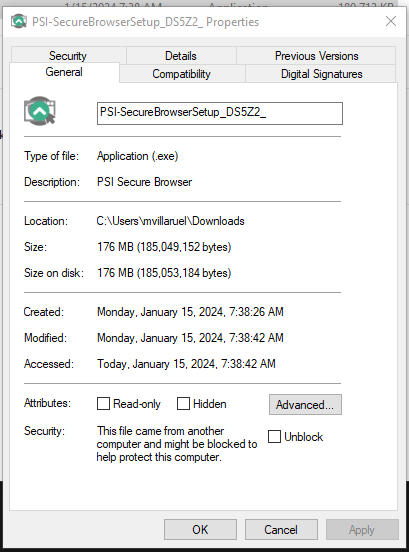
Task: Click into the file name text field
Action: tap(220, 113)
